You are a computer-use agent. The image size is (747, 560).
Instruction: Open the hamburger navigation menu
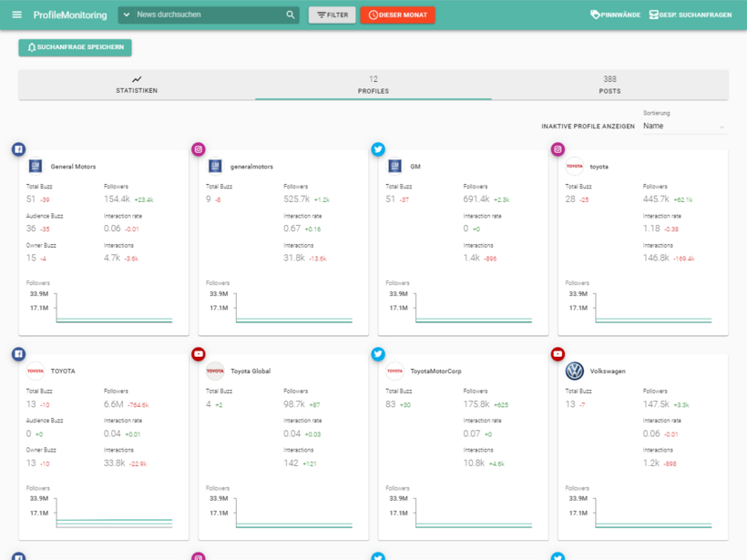pos(16,15)
